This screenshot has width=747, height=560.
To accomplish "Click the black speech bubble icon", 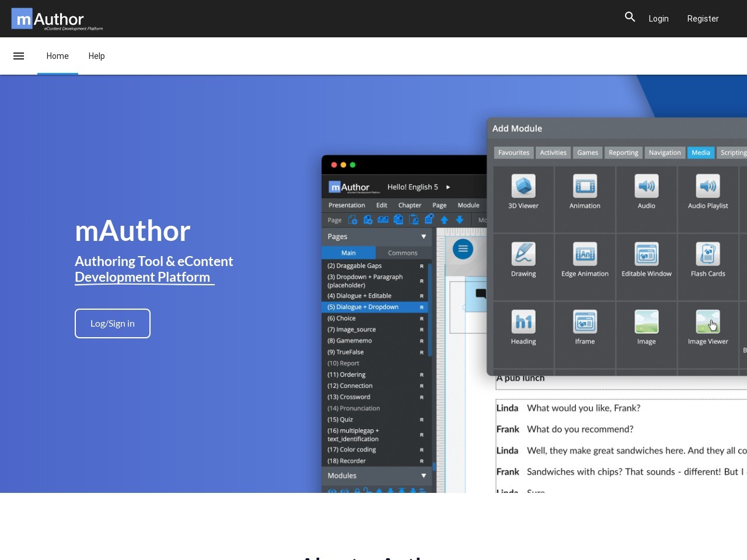I will [x=481, y=293].
